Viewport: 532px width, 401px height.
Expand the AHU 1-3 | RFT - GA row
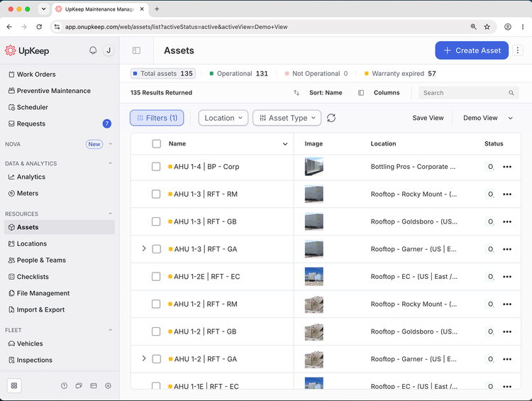point(144,249)
